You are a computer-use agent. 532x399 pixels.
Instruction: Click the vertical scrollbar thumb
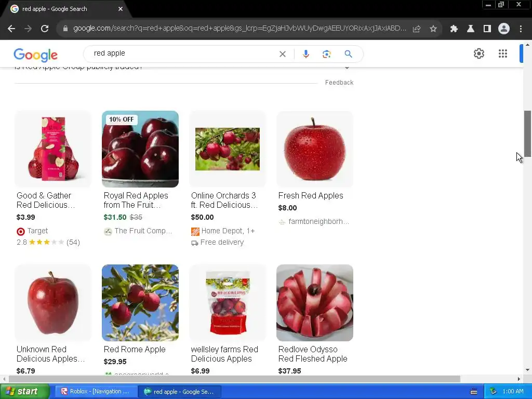tap(528, 134)
